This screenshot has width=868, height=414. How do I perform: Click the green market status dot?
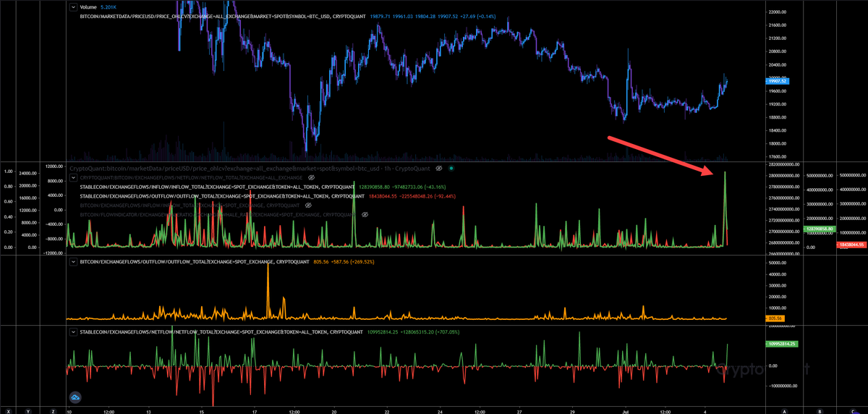point(451,168)
